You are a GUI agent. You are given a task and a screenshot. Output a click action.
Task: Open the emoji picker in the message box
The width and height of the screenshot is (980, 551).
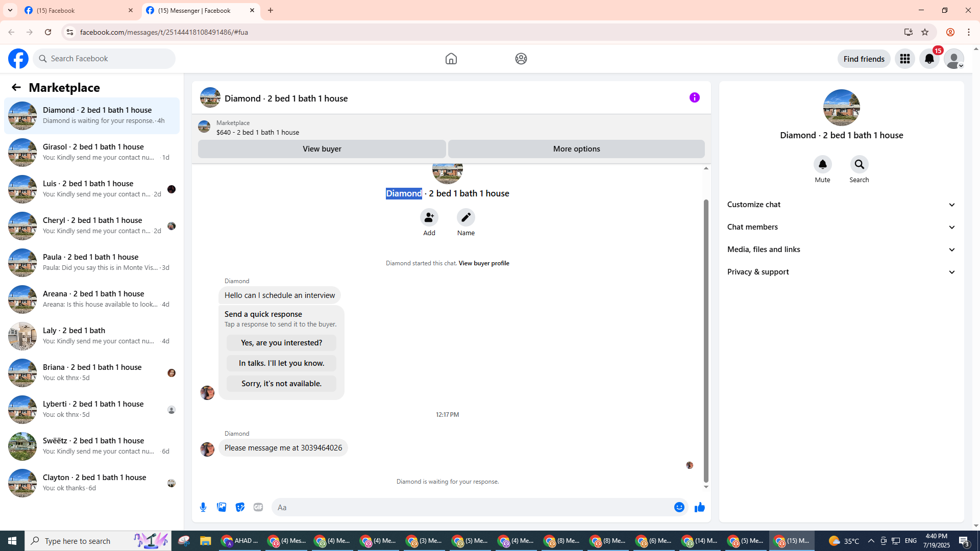[679, 507]
